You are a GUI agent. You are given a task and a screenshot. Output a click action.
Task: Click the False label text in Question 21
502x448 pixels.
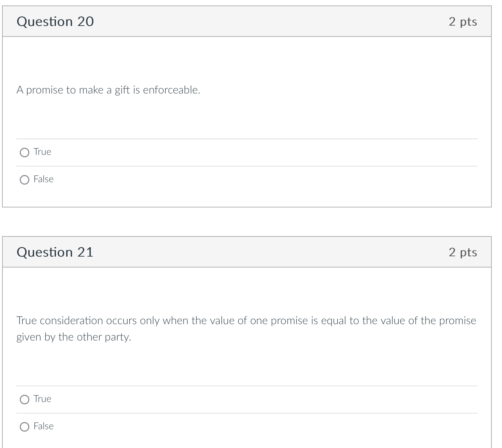[44, 427]
